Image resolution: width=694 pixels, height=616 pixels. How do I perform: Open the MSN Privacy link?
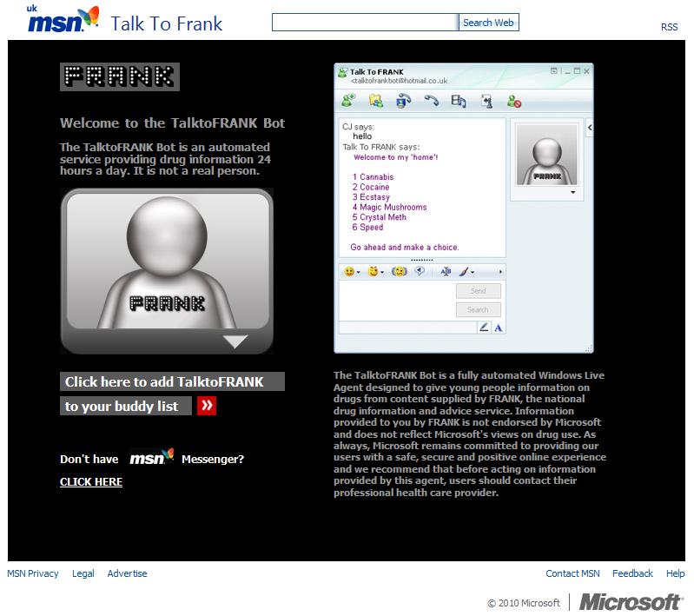point(33,573)
